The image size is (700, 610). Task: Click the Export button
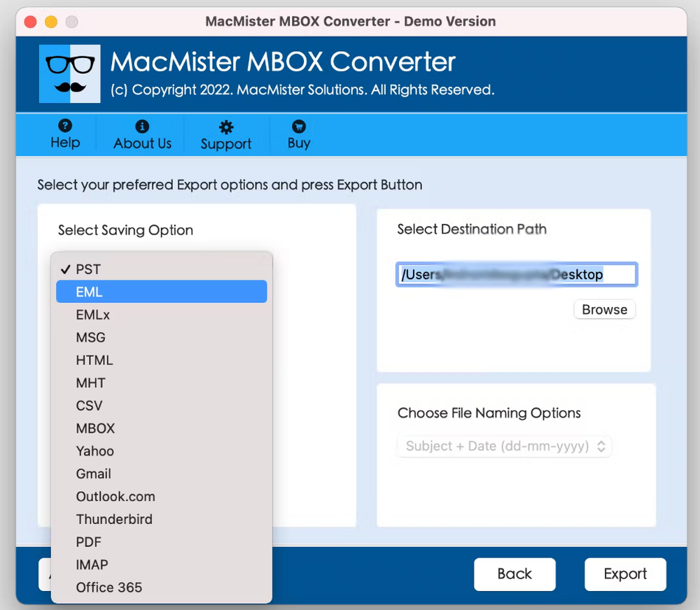(625, 574)
